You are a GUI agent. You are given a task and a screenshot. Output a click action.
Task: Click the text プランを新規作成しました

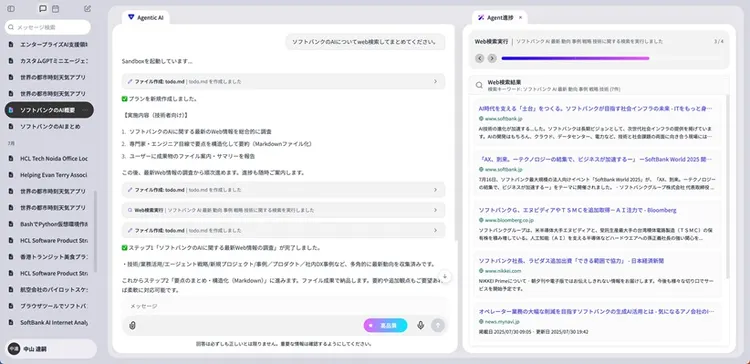click(x=163, y=99)
